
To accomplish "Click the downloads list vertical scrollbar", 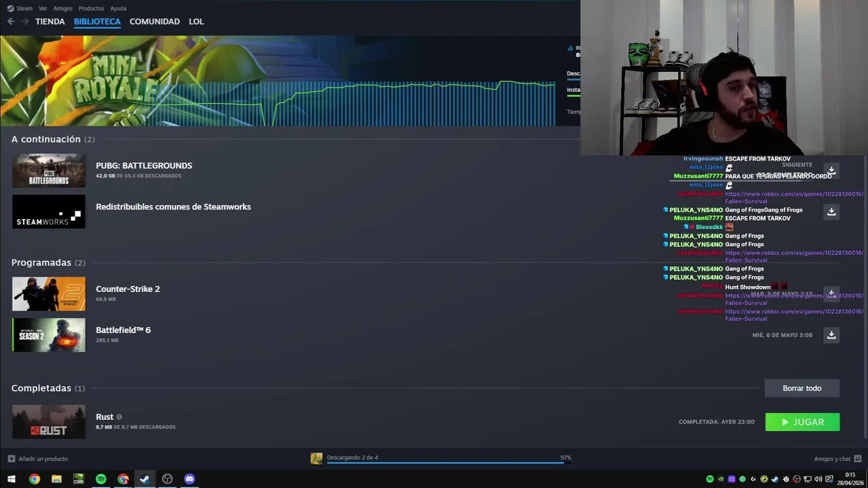I will click(x=865, y=298).
